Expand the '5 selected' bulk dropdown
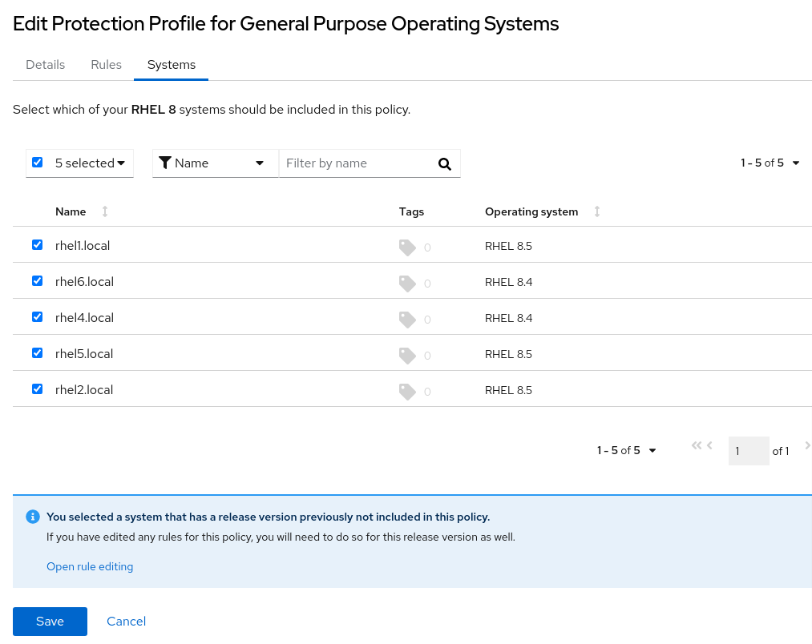The width and height of the screenshot is (812, 644). pyautogui.click(x=90, y=163)
